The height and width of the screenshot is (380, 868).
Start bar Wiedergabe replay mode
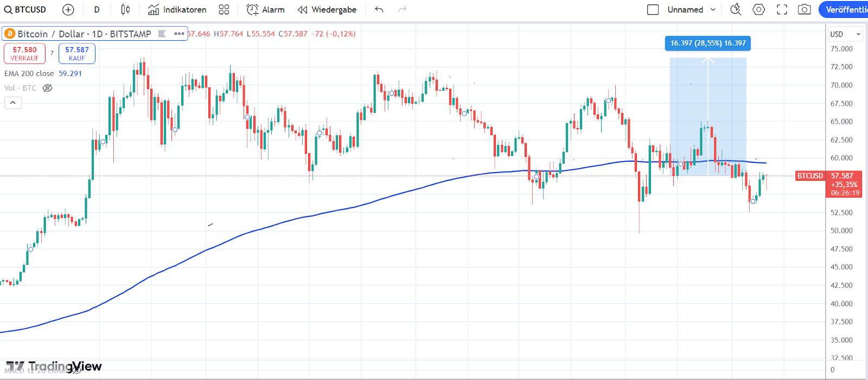click(x=327, y=10)
